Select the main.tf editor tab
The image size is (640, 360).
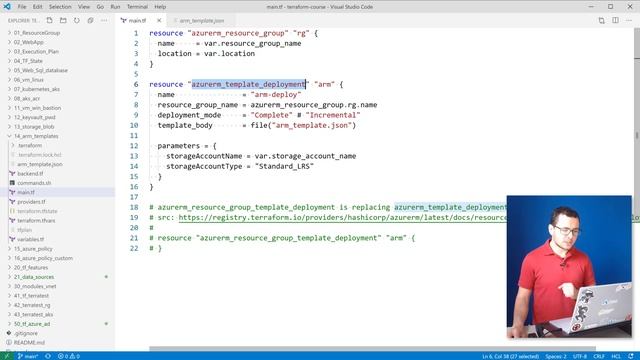137,20
